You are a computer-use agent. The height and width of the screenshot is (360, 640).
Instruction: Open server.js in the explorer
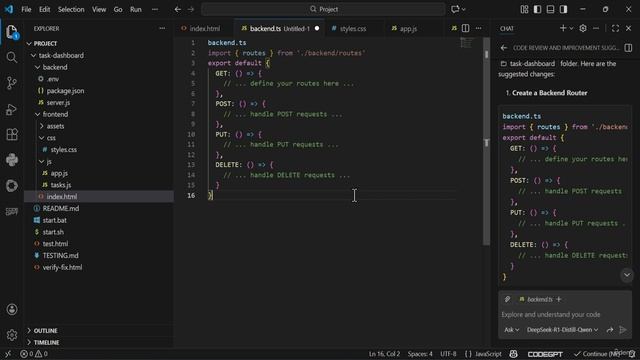(x=58, y=102)
